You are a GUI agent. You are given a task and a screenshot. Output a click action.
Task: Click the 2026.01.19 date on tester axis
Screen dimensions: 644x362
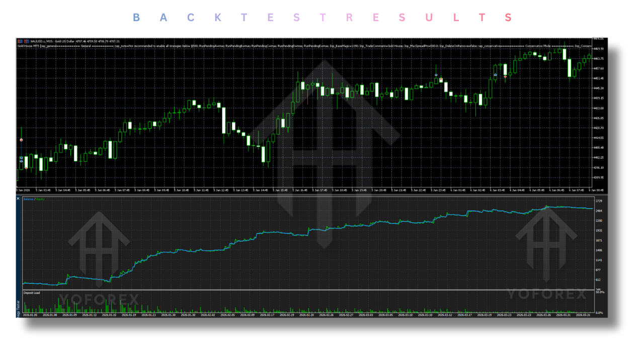point(129,315)
